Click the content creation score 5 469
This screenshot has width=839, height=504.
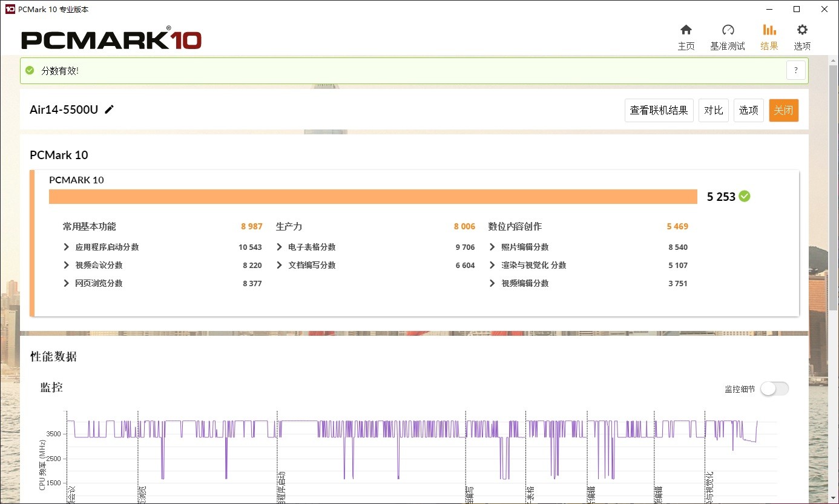(x=677, y=226)
